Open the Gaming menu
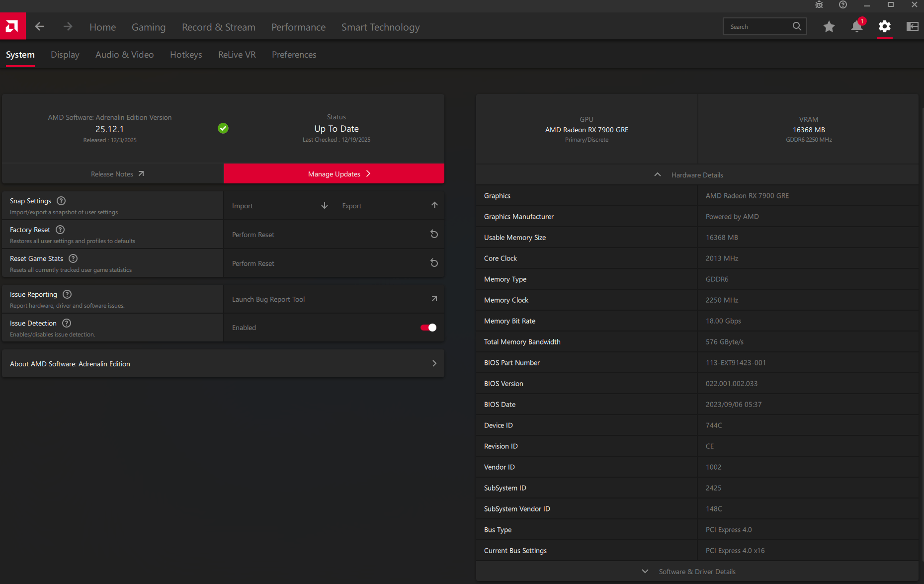Screen dimensions: 924x584 point(149,27)
